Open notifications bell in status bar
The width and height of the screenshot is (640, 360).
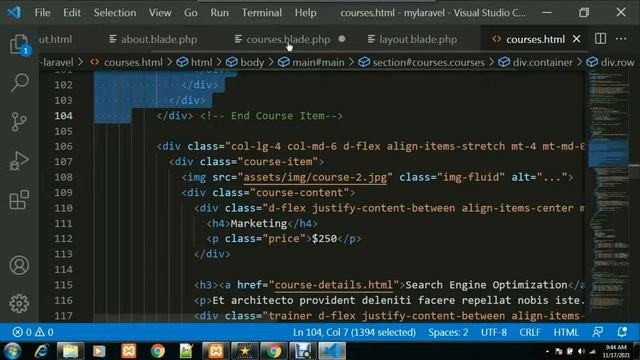(x=622, y=332)
